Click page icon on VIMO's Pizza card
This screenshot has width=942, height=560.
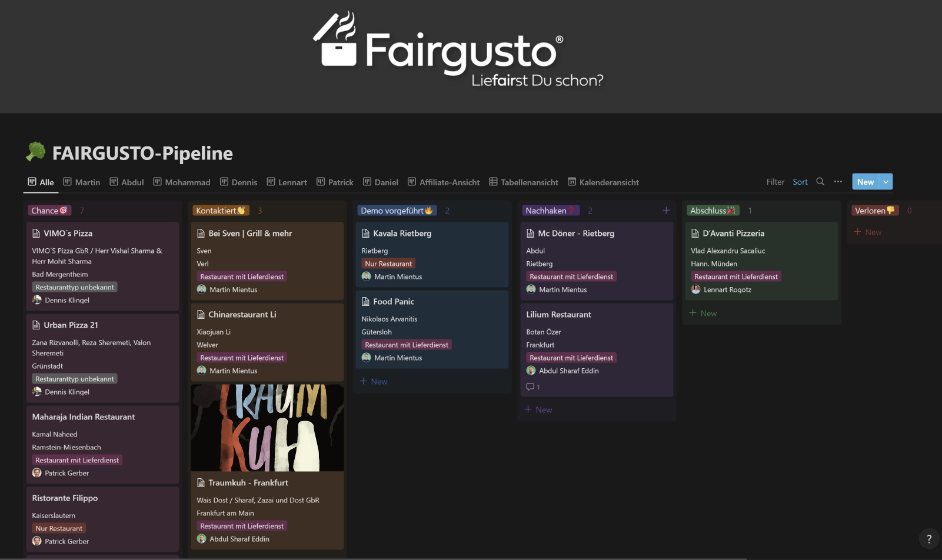pos(36,234)
